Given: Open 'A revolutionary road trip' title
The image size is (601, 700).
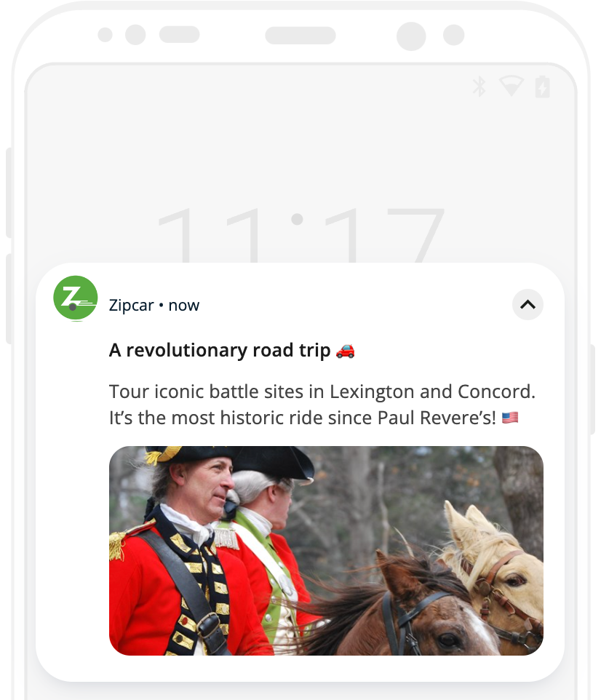Looking at the screenshot, I should (x=220, y=351).
